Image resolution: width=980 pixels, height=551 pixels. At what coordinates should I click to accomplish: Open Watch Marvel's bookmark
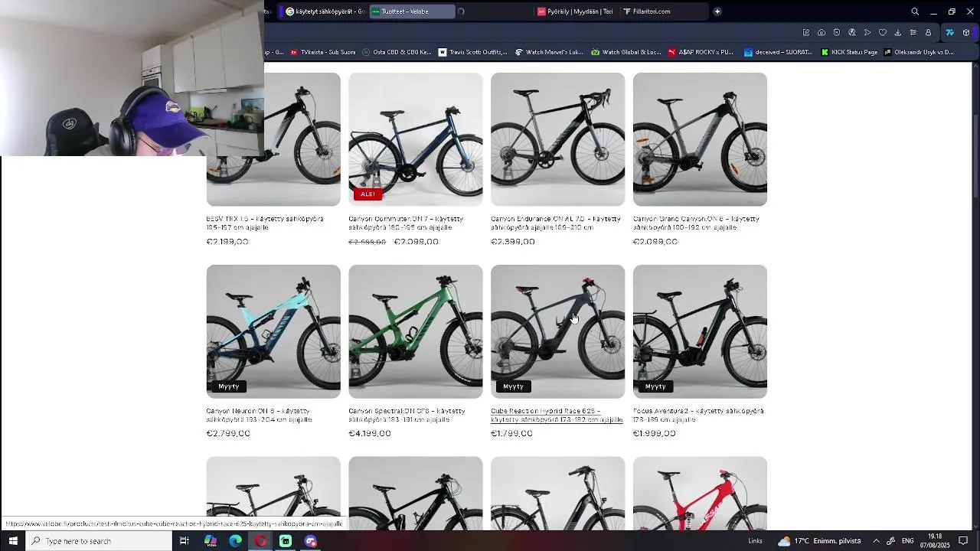[549, 52]
